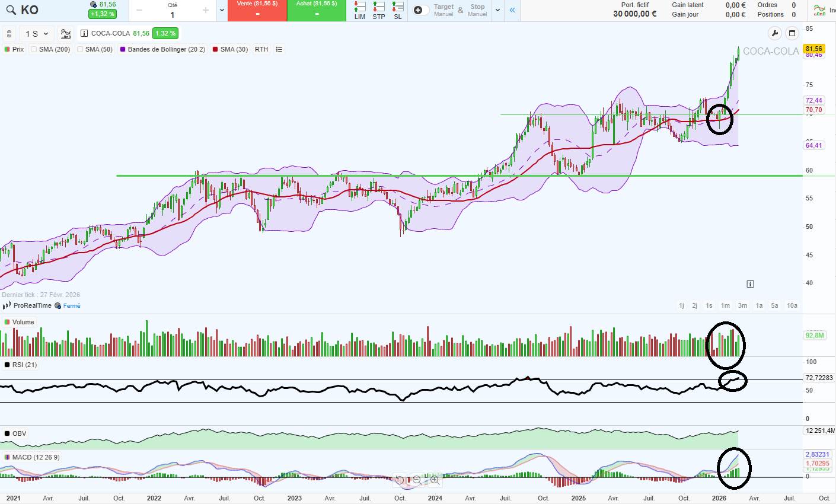Click the chart window maximize icon
Image resolution: width=836 pixels, height=504 pixels.
tap(792, 33)
